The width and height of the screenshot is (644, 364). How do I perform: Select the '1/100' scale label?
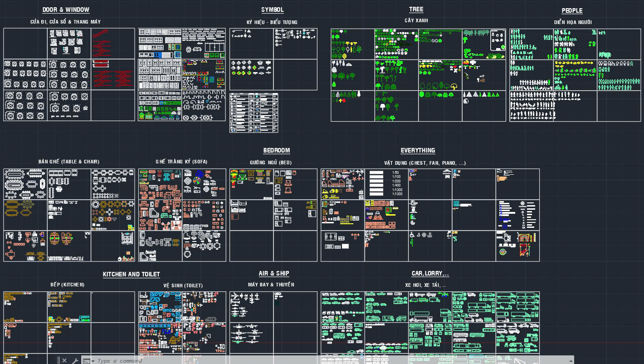(396, 177)
